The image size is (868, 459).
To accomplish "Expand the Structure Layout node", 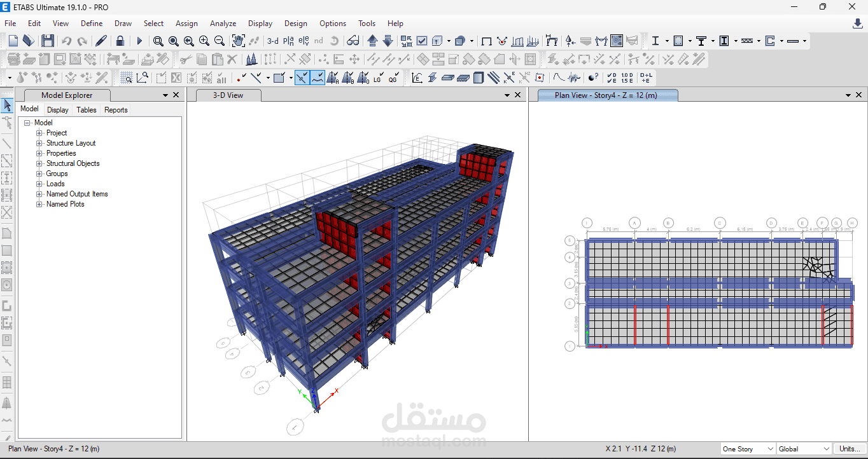I will pos(39,143).
